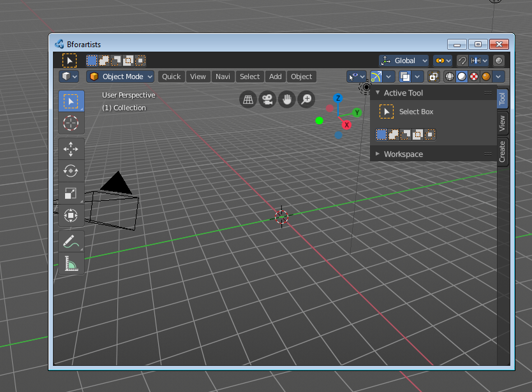Viewport: 532px width, 392px height.
Task: Choose the Annotate pencil tool
Action: pyautogui.click(x=71, y=241)
